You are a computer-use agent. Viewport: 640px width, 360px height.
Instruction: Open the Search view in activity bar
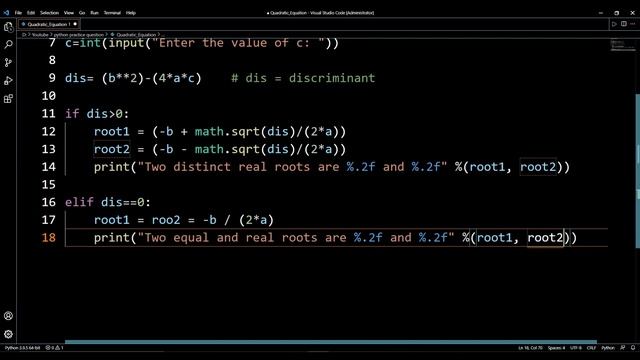tap(8, 44)
